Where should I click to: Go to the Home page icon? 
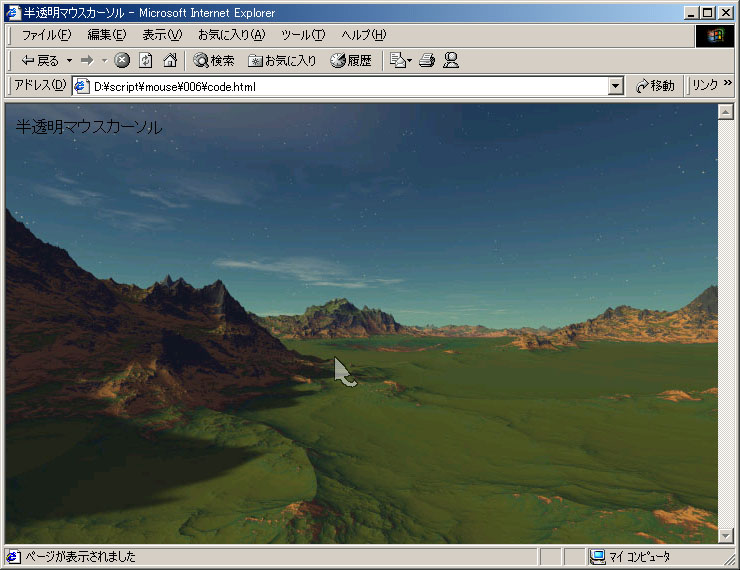[170, 60]
